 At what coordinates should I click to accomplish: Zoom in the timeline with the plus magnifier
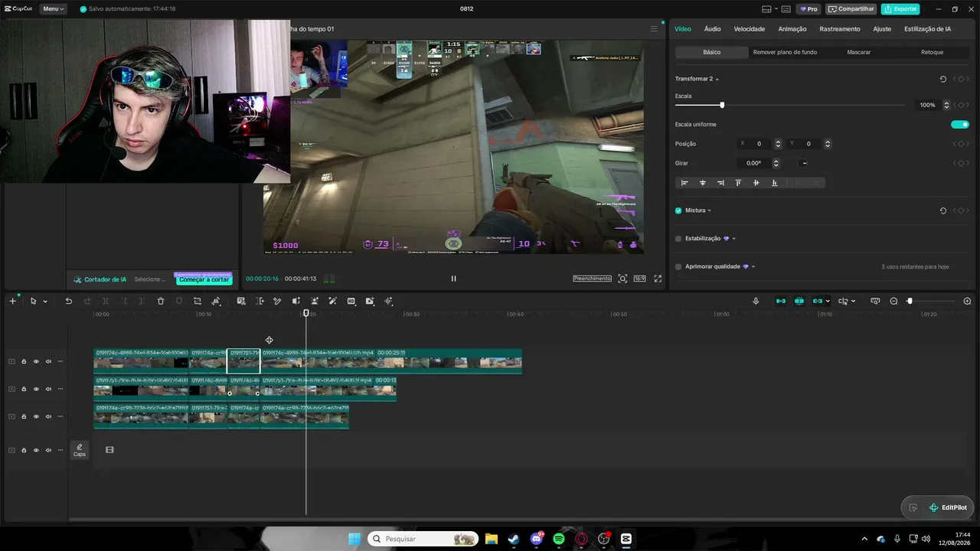tap(967, 302)
